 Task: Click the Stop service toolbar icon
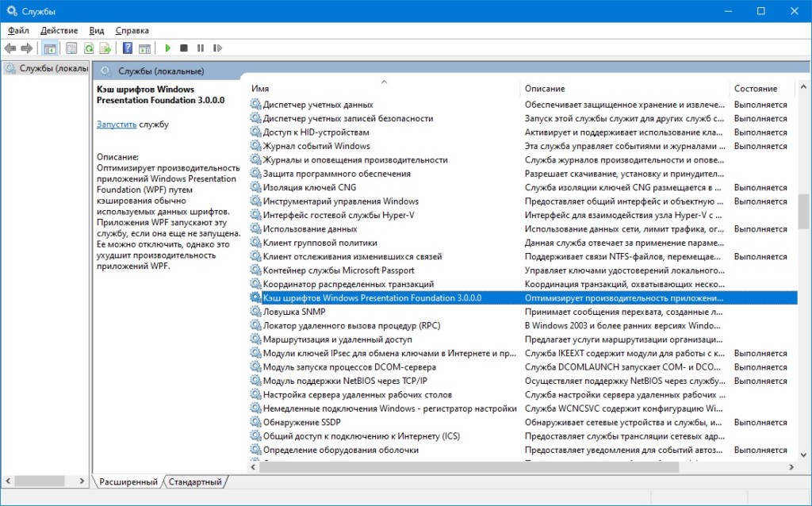point(183,48)
